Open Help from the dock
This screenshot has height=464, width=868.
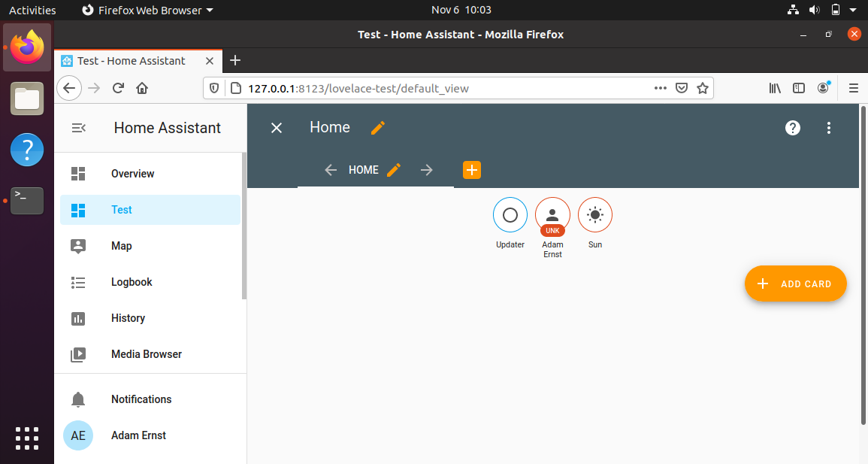coord(27,150)
